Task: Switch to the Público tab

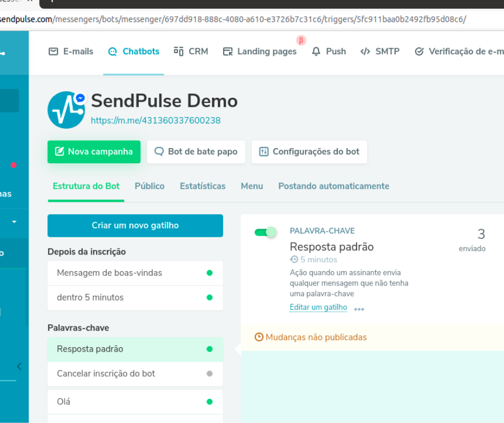Action: click(150, 186)
